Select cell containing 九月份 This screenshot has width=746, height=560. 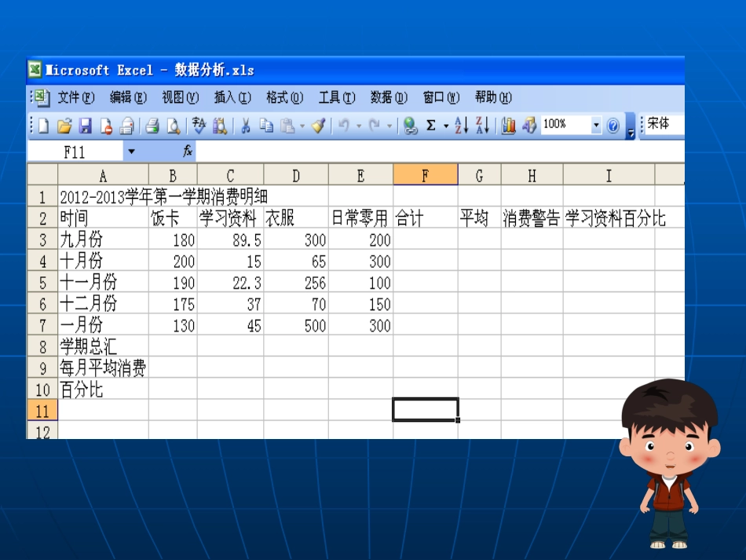(x=103, y=240)
